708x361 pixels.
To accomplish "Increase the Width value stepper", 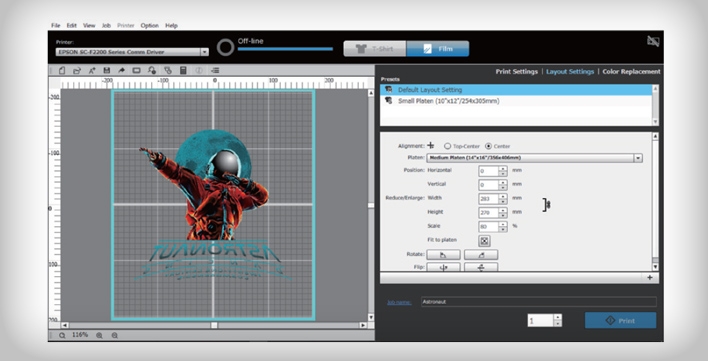I will coord(503,197).
